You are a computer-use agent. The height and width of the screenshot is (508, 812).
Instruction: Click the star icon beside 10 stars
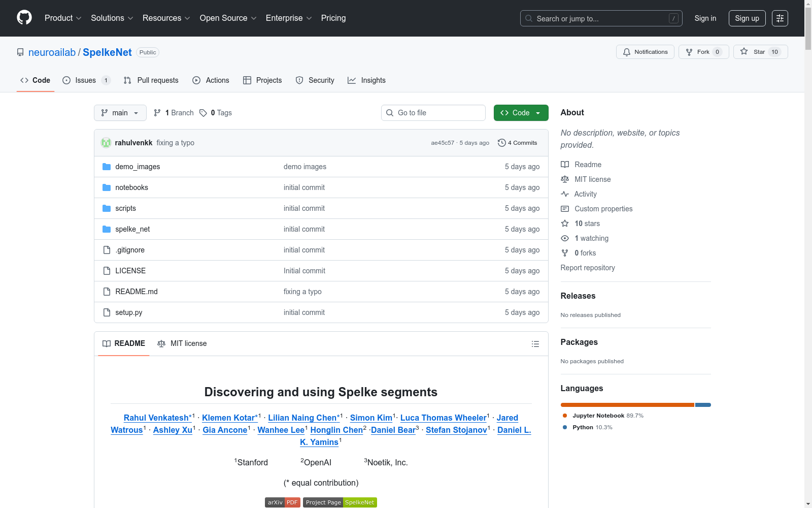coord(565,224)
